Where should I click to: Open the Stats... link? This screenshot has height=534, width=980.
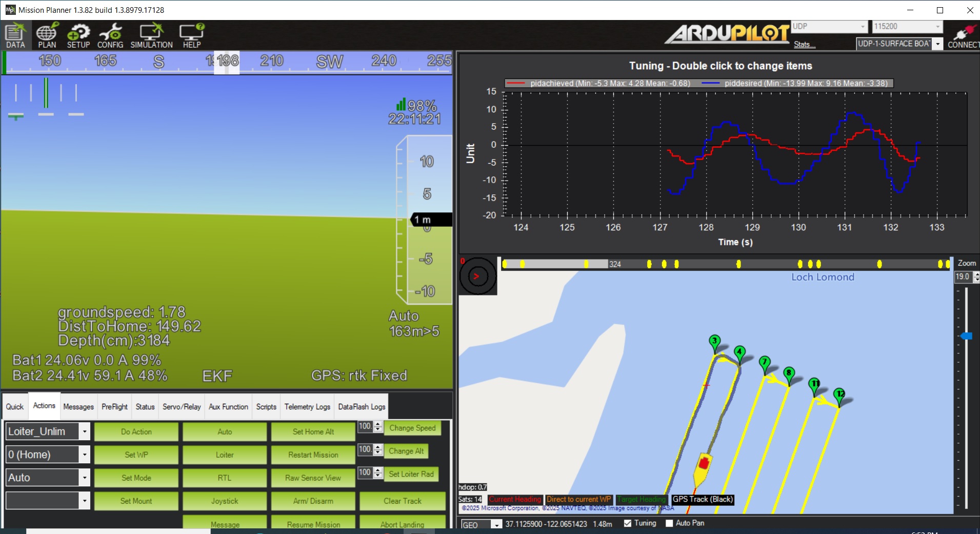[x=805, y=45]
